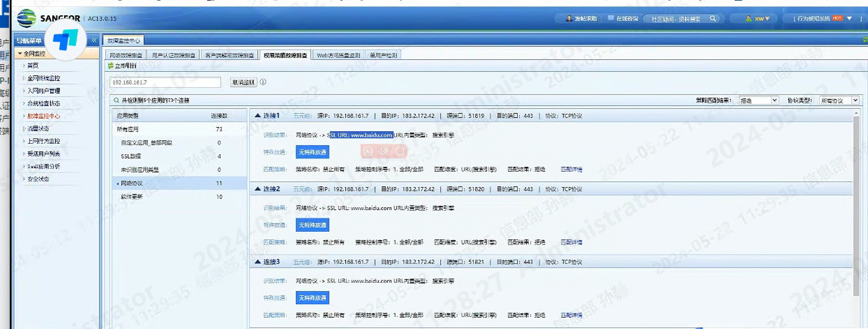This screenshot has width=868, height=329.
Task: Switch to the 单用户检测 tab
Action: (x=383, y=55)
